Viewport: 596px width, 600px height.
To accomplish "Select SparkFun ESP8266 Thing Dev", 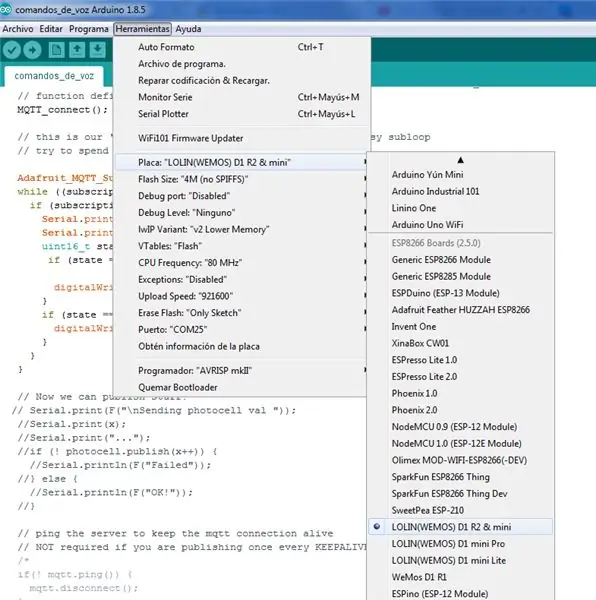I will click(x=461, y=494).
